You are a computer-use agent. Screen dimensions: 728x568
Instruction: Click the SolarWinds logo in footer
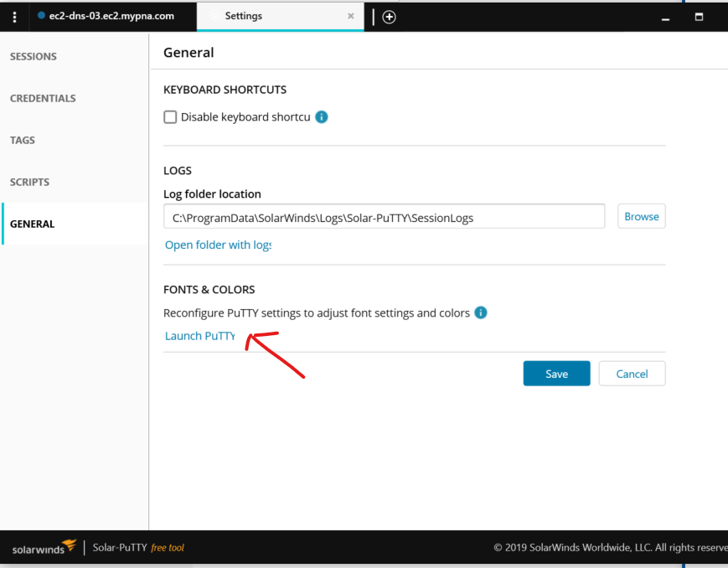pyautogui.click(x=44, y=548)
